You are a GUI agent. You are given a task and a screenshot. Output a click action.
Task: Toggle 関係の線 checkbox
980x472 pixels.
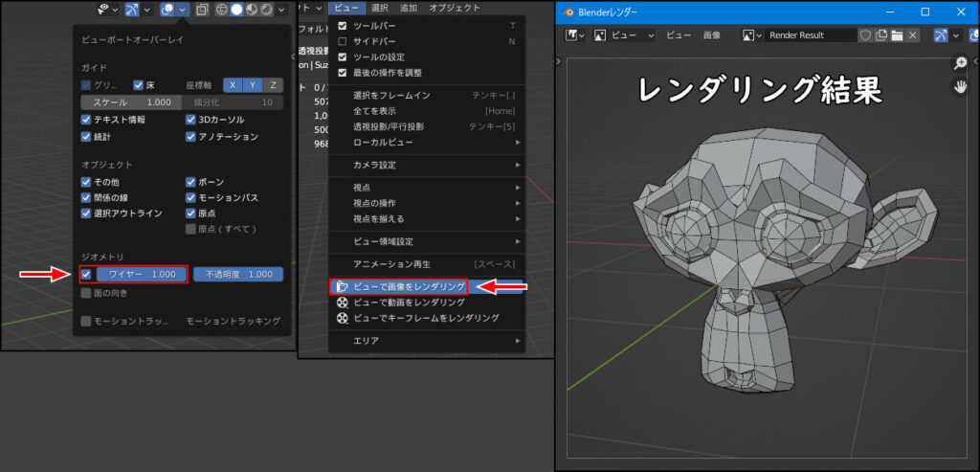tap(86, 197)
